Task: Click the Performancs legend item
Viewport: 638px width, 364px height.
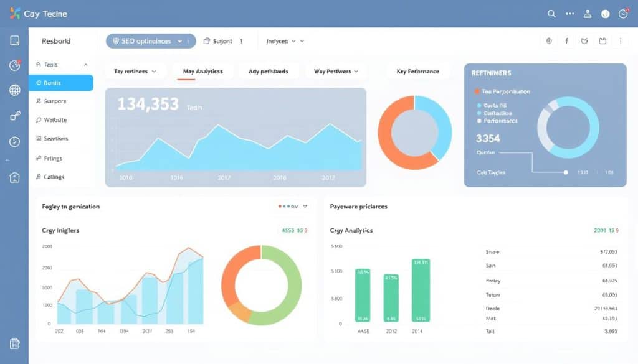Action: click(x=497, y=121)
